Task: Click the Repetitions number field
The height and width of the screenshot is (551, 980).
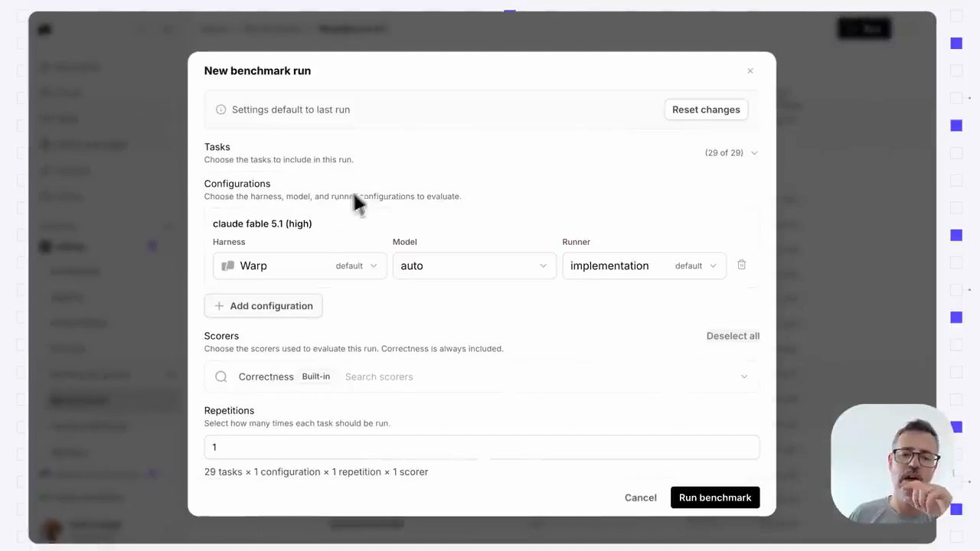Action: coord(482,447)
